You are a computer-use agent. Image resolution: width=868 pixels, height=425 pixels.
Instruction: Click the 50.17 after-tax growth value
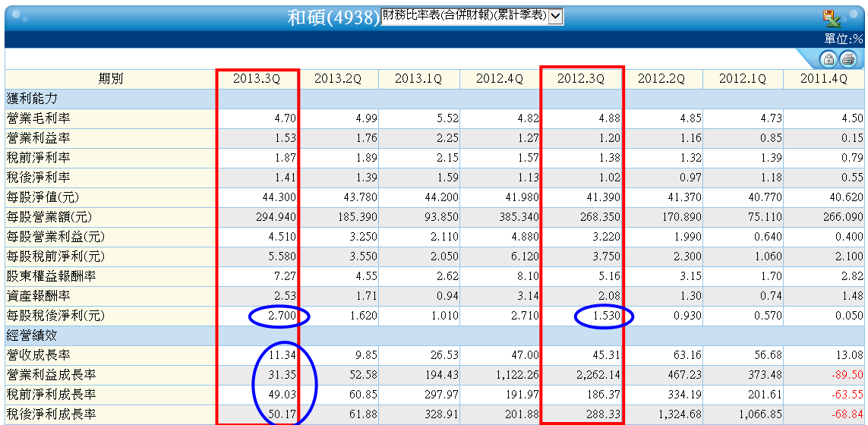point(284,415)
